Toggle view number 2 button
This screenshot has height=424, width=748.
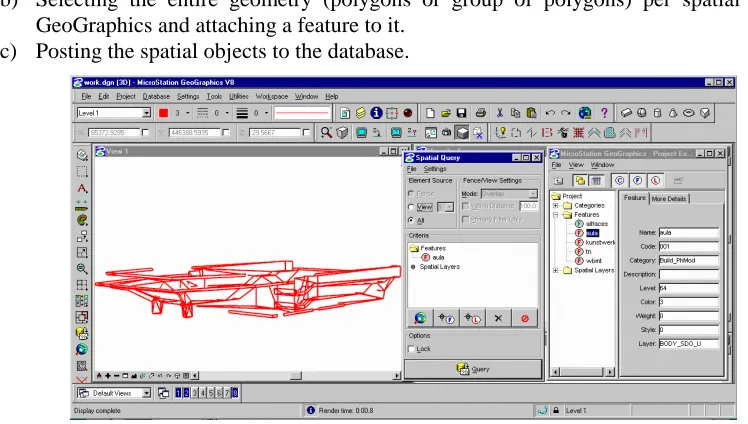[187, 393]
